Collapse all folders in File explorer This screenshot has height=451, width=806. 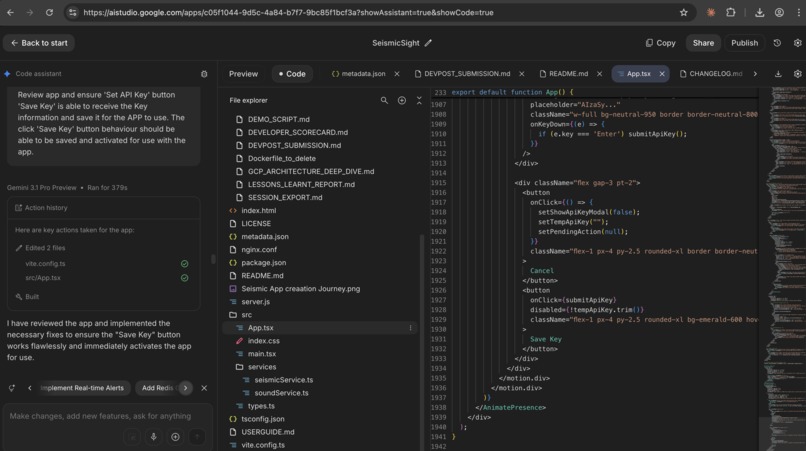(419, 100)
